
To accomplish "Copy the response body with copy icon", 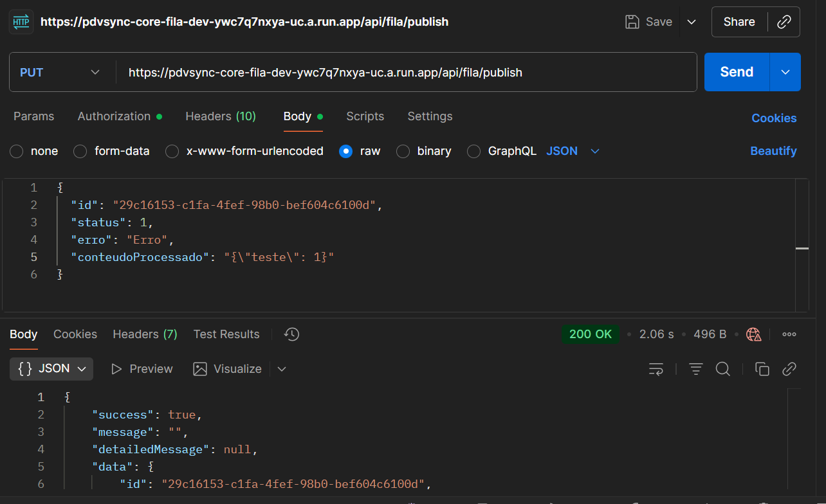I will click(762, 369).
